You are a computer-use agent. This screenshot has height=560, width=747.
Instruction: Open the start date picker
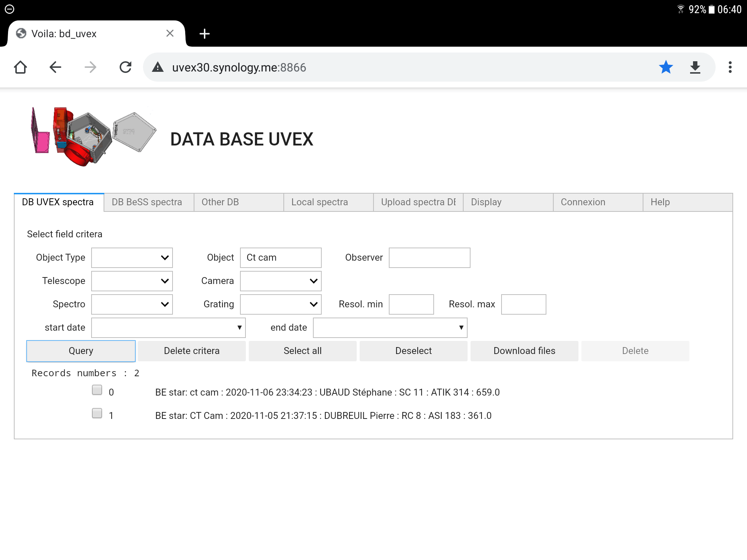[x=169, y=328]
